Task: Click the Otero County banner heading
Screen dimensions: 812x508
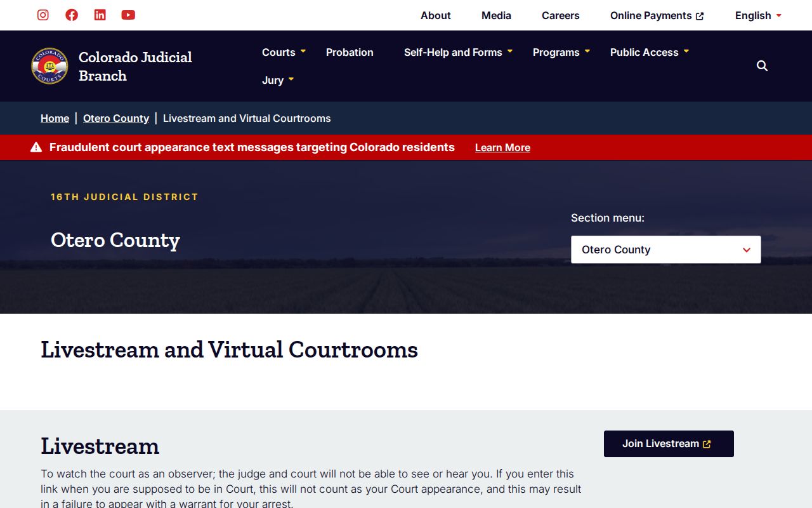Action: 115,240
